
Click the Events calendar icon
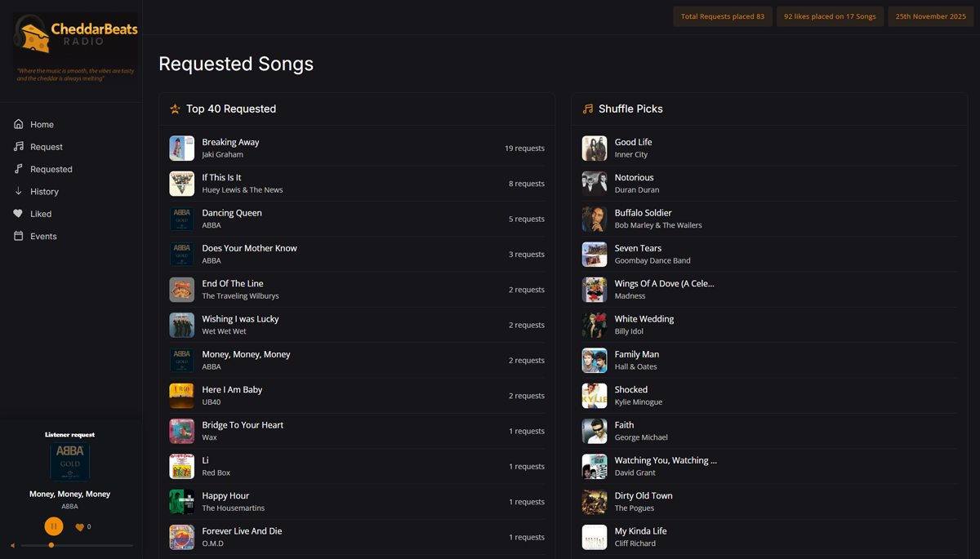(x=19, y=237)
